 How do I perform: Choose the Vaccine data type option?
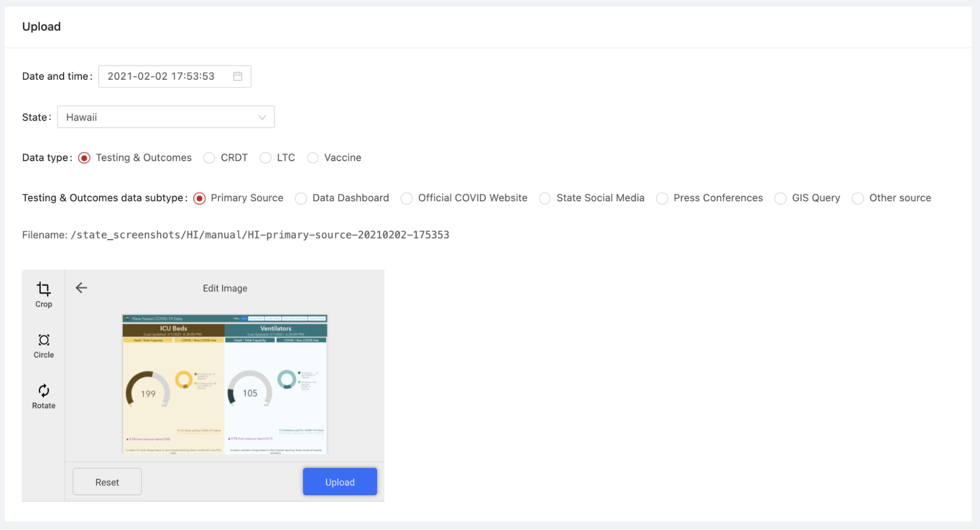coord(313,158)
